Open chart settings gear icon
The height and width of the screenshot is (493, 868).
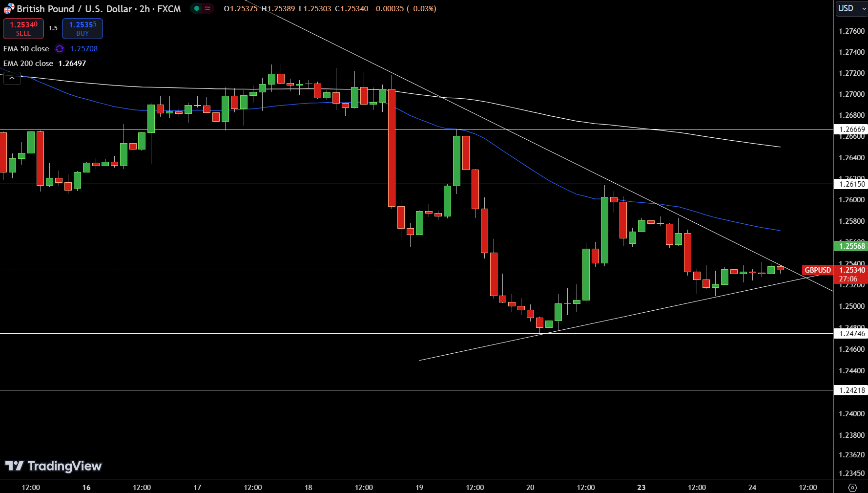[852, 487]
